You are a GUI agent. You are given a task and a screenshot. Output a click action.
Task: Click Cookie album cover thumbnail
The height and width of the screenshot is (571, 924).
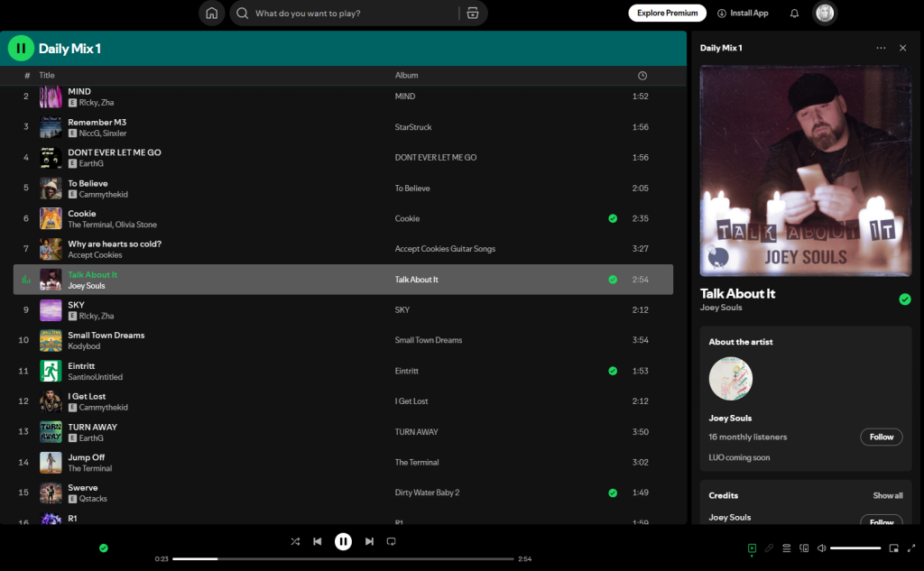[x=51, y=218]
